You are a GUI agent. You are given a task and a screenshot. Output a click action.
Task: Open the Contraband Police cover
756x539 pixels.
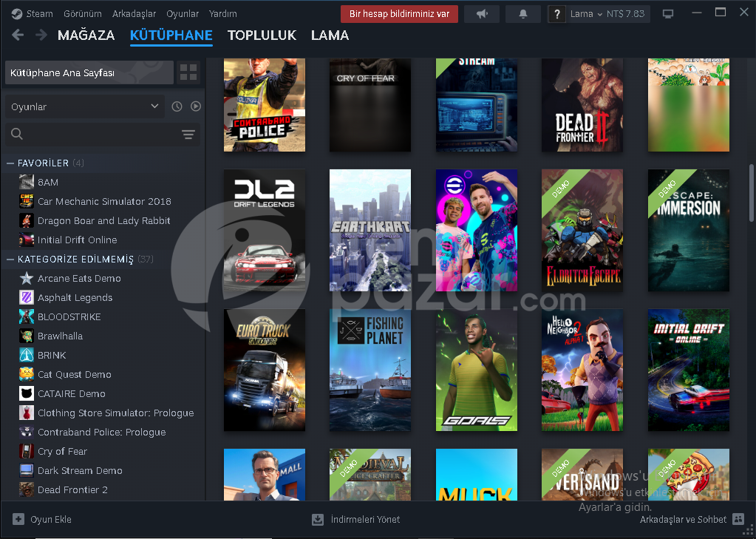(x=265, y=105)
